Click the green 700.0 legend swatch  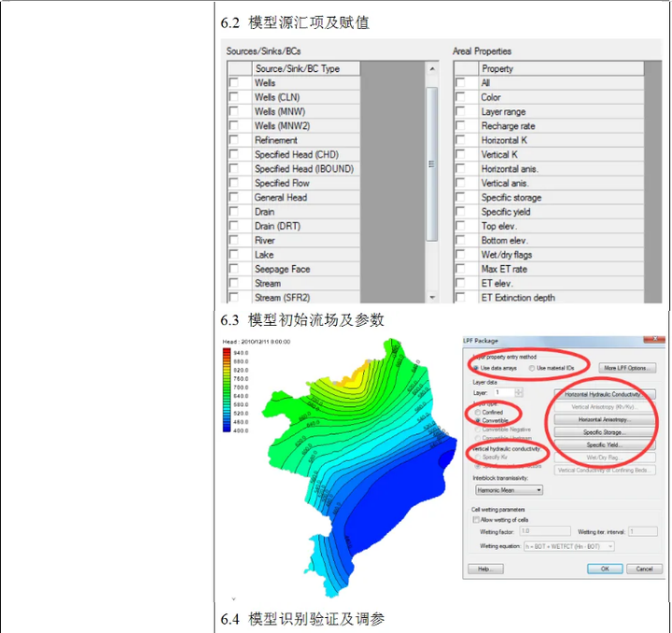click(x=226, y=387)
